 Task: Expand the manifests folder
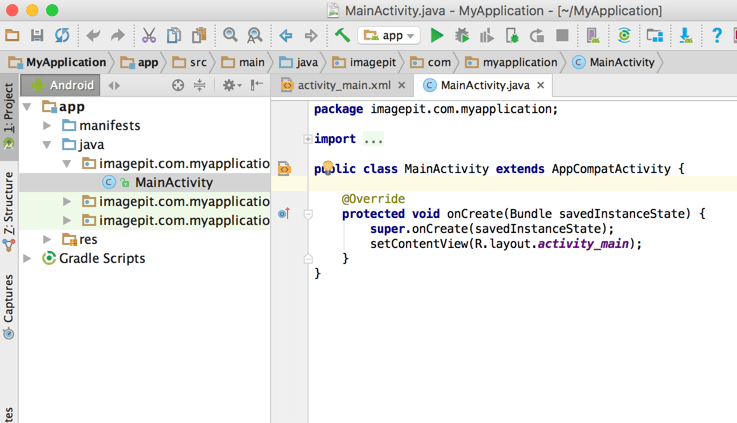click(47, 125)
